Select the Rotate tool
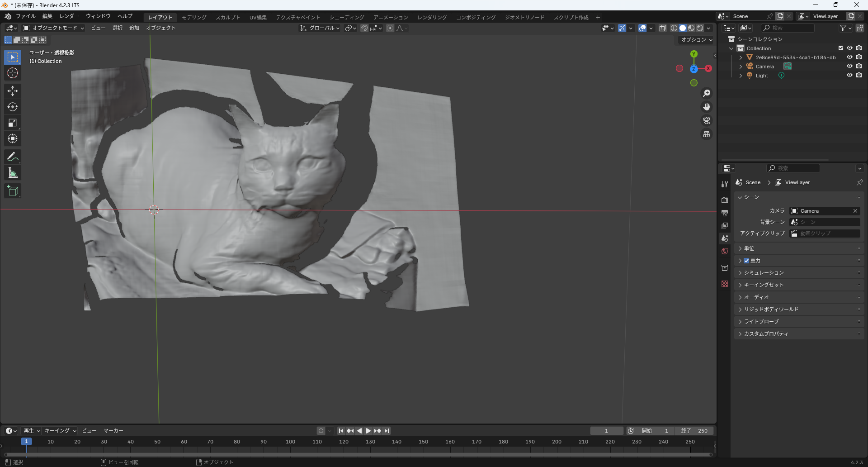The height and width of the screenshot is (467, 868). pyautogui.click(x=13, y=107)
